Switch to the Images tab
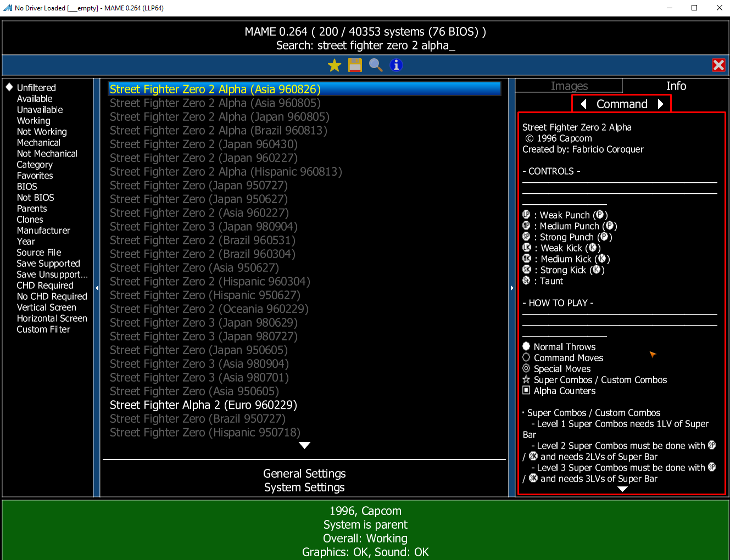 569,86
